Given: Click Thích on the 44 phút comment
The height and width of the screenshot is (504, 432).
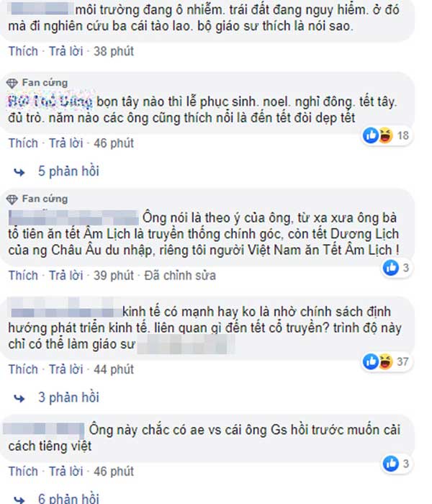Looking at the screenshot, I should tap(23, 369).
